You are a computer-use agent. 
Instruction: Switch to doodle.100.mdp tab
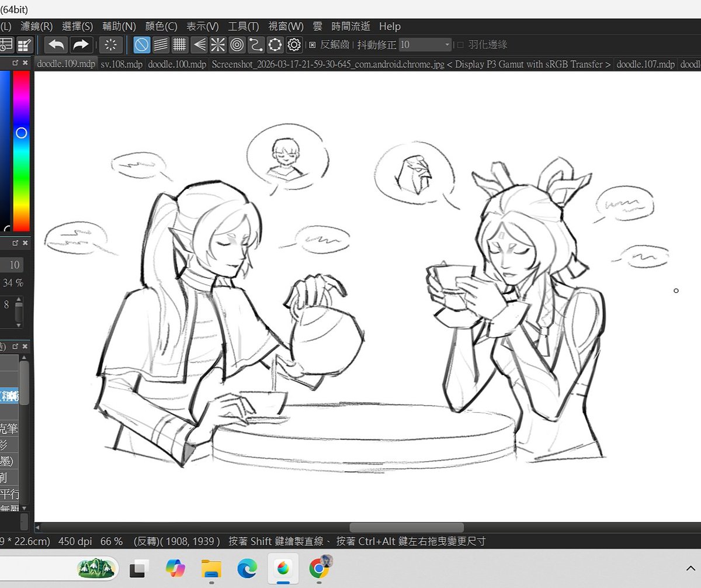click(177, 64)
